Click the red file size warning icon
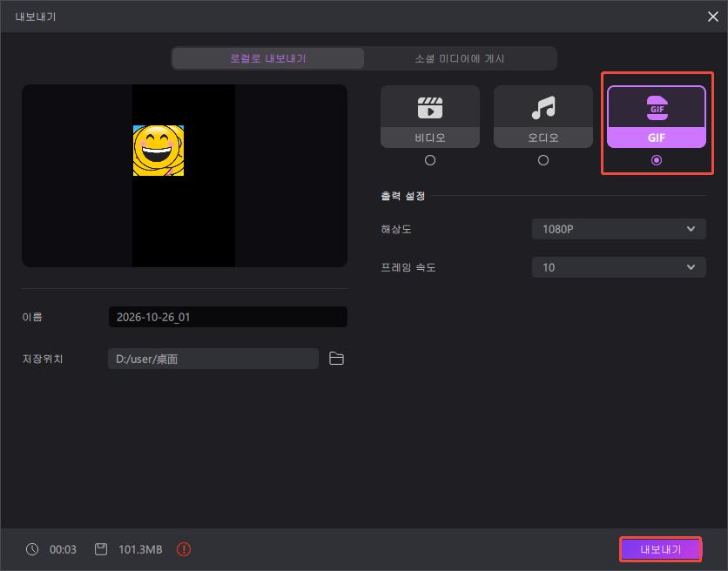This screenshot has height=571, width=728. (184, 549)
